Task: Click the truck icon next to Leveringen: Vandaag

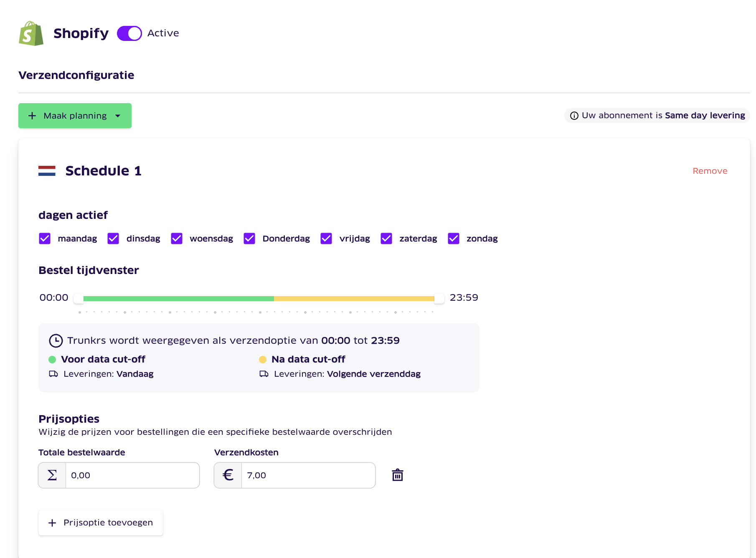Action: [x=53, y=374]
